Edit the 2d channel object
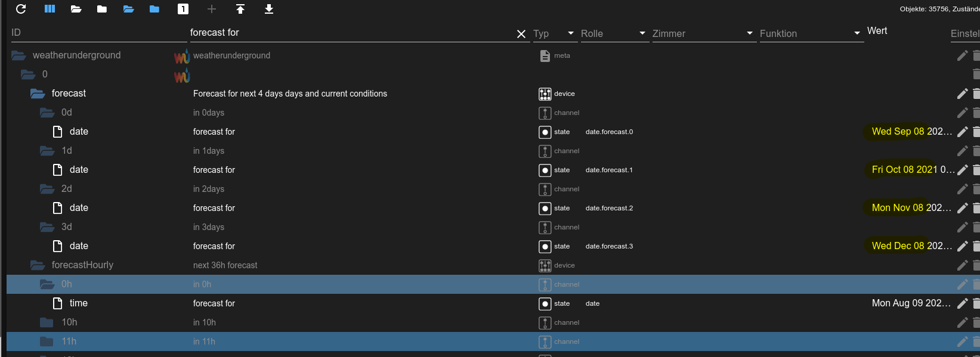 tap(962, 189)
